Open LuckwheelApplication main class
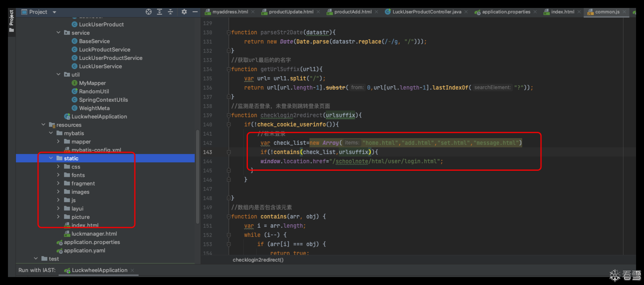644x285 pixels. (95, 116)
